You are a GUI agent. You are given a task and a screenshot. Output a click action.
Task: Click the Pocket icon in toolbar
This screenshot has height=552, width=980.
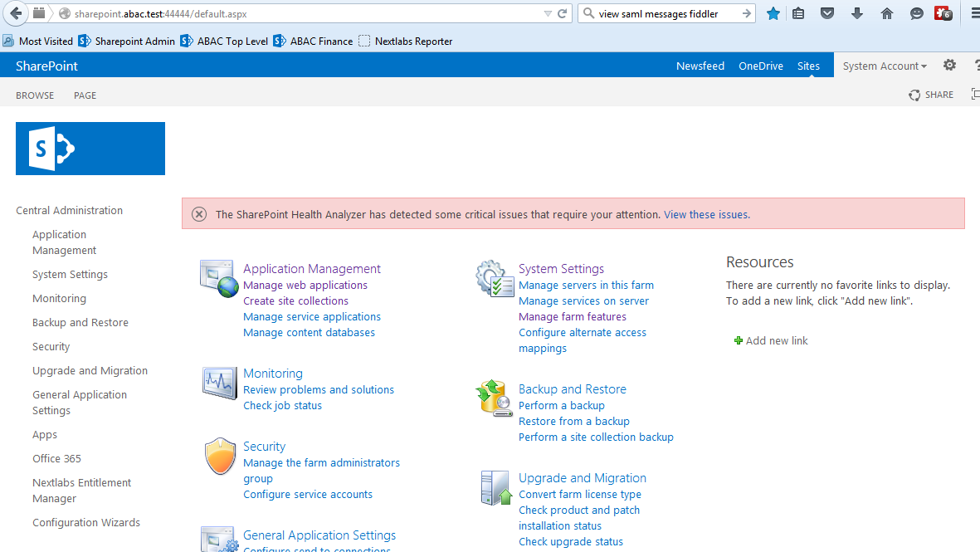point(827,14)
